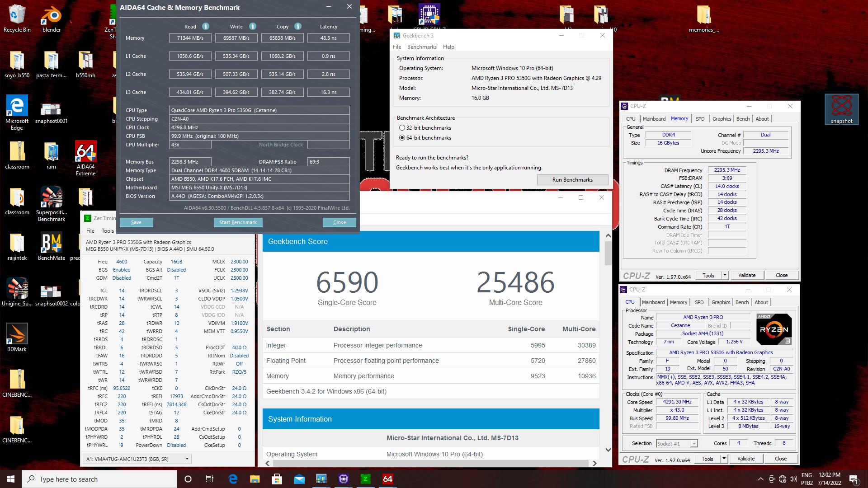Select 64-bit benchmarks radio option

click(402, 138)
